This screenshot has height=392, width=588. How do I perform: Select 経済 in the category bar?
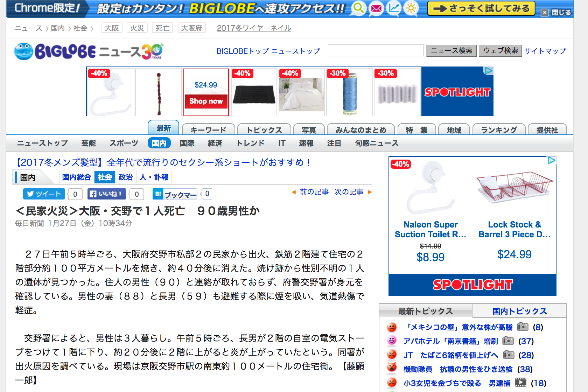[x=215, y=143]
